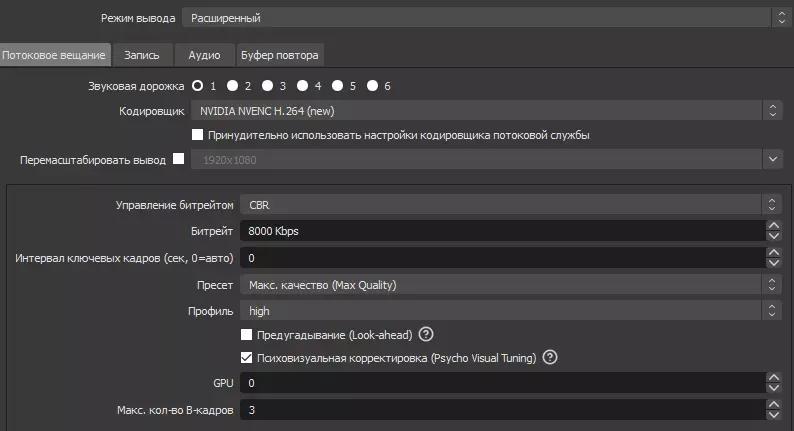Screen dimensions: 794x431
Task: Expand the CBR rate control dropdown
Action: point(510,205)
